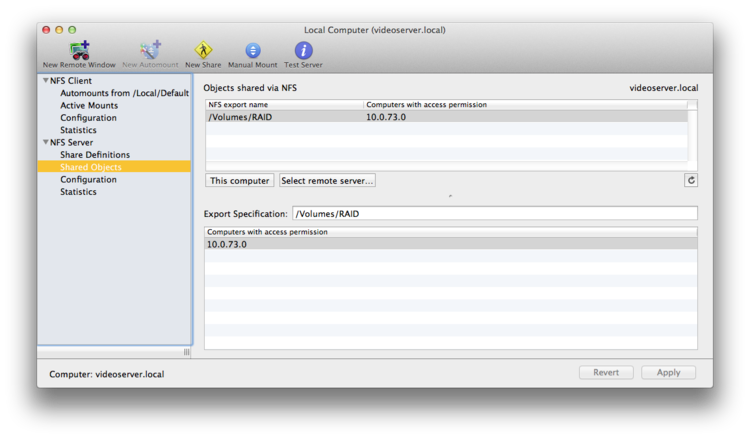
Task: Choose Select remote server... button
Action: pyautogui.click(x=327, y=180)
